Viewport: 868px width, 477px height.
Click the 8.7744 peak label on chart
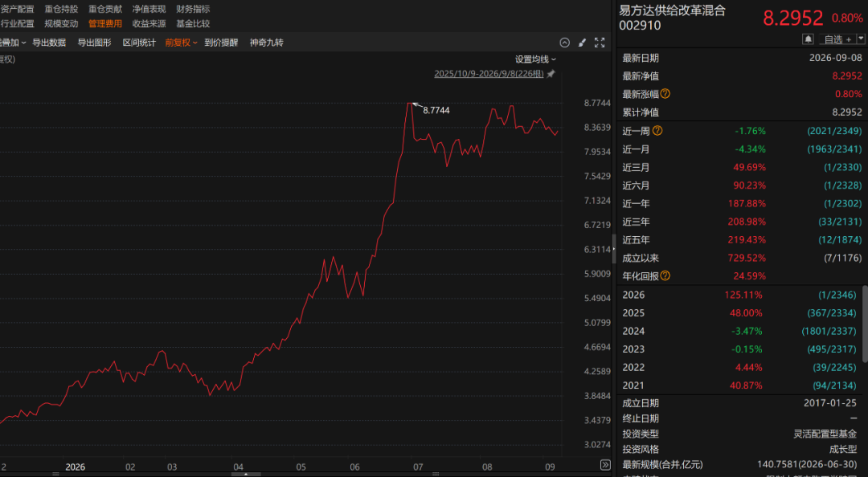(x=436, y=110)
